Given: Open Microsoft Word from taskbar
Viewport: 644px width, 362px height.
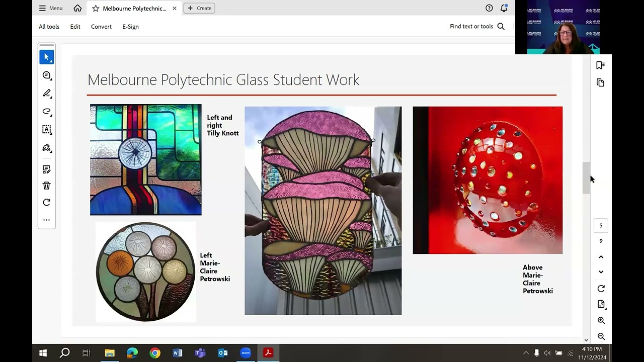Looking at the screenshot, I should pyautogui.click(x=178, y=353).
